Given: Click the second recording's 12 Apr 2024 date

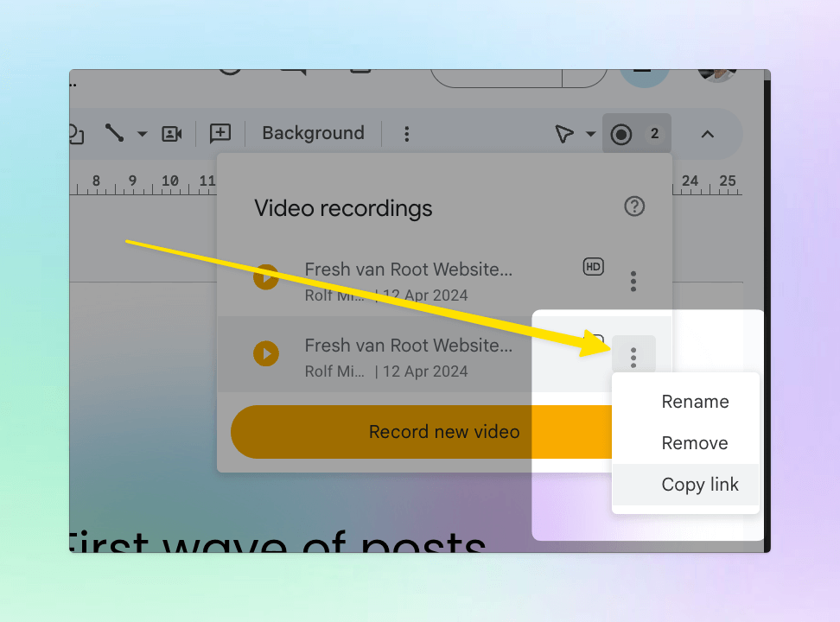Looking at the screenshot, I should 425,371.
